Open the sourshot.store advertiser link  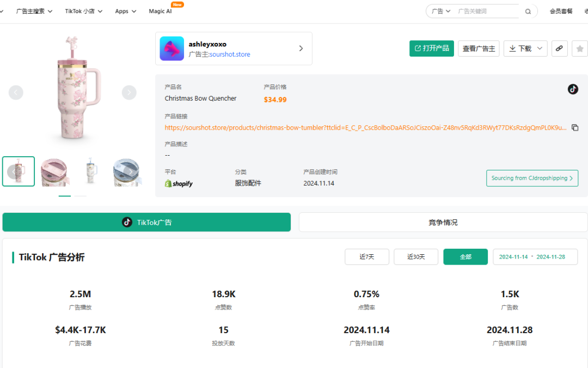[x=230, y=54]
